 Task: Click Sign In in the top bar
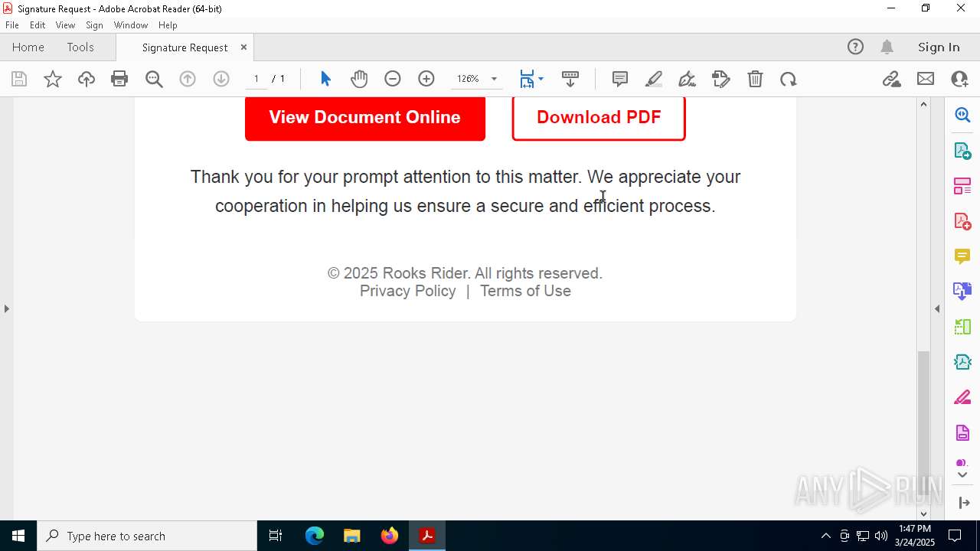tap(939, 47)
